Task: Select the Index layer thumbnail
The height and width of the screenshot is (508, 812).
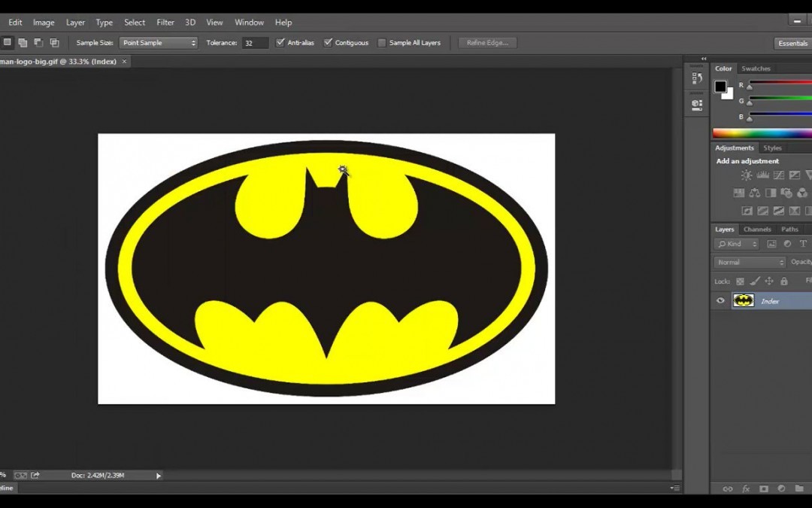Action: (743, 300)
